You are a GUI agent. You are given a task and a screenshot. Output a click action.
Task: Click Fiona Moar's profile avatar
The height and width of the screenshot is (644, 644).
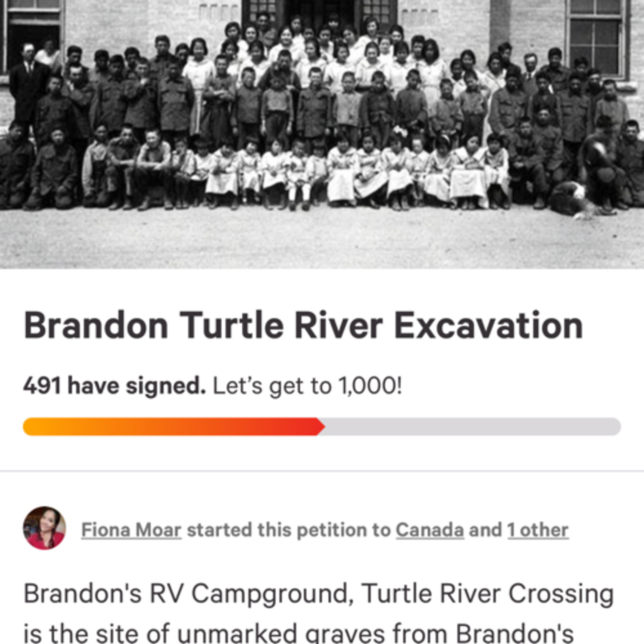(x=44, y=528)
